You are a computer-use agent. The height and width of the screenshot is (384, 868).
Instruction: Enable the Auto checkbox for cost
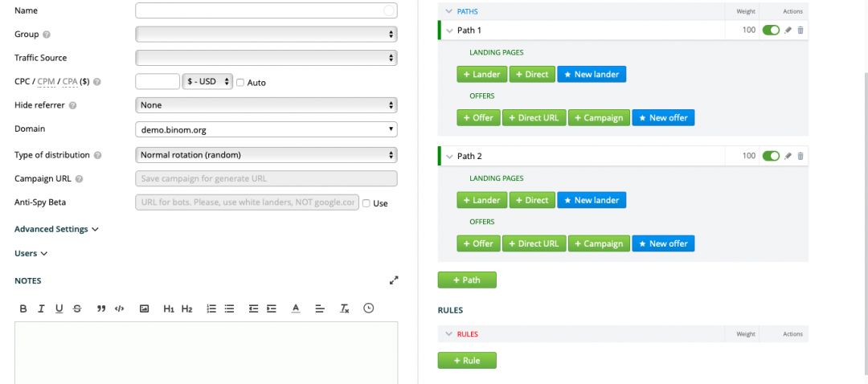pos(240,83)
